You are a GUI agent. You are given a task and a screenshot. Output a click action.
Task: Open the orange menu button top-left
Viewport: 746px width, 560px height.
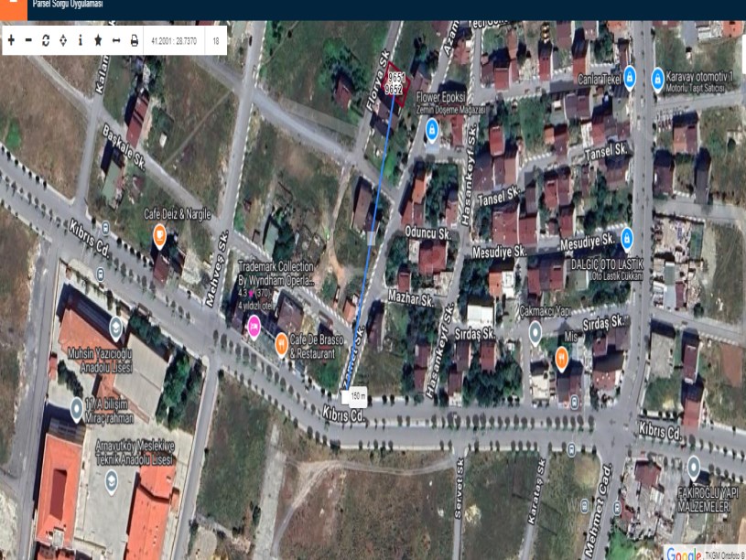point(13,9)
